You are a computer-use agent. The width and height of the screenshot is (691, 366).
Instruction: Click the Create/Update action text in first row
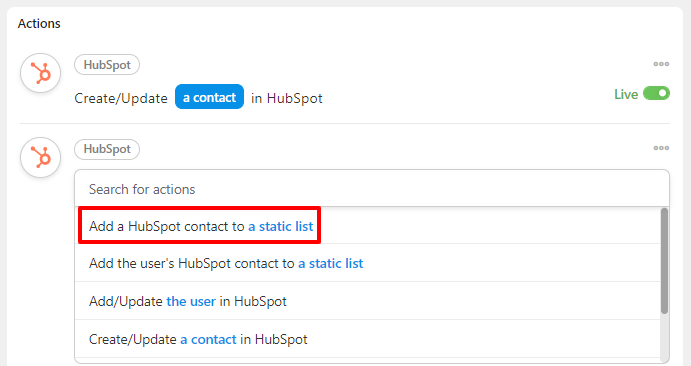point(121,98)
